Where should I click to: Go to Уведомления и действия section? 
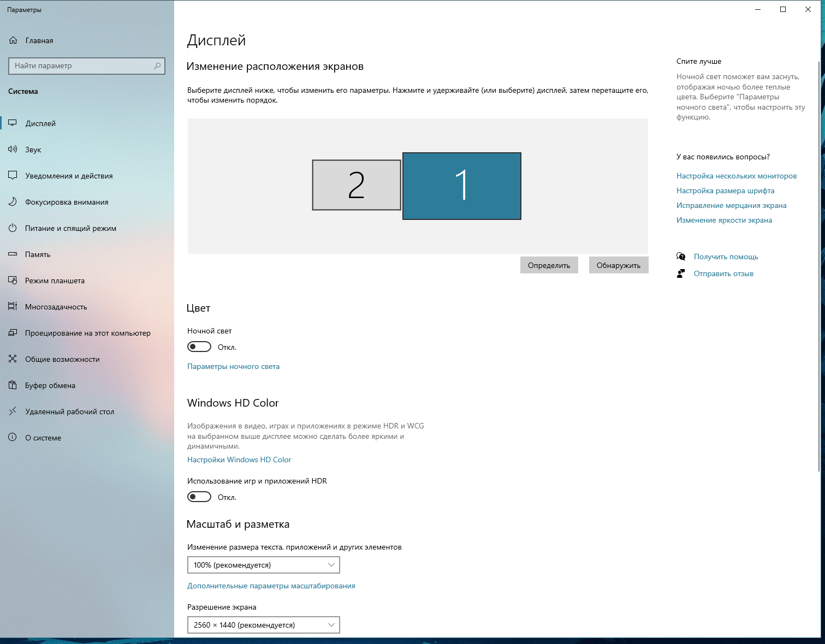[87, 176]
